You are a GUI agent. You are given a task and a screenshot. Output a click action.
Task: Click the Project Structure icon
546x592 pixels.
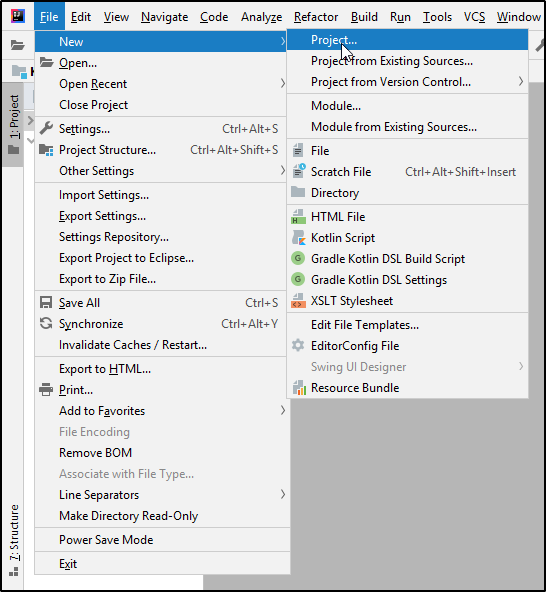click(x=46, y=150)
